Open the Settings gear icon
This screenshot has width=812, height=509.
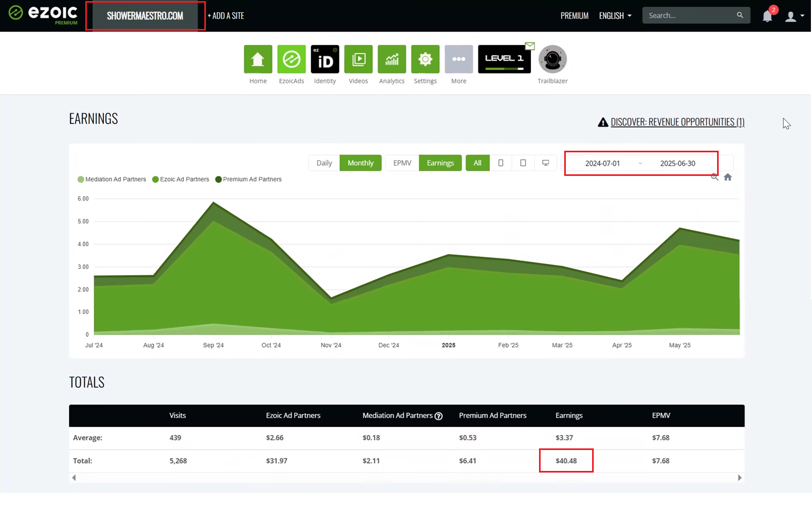[425, 59]
